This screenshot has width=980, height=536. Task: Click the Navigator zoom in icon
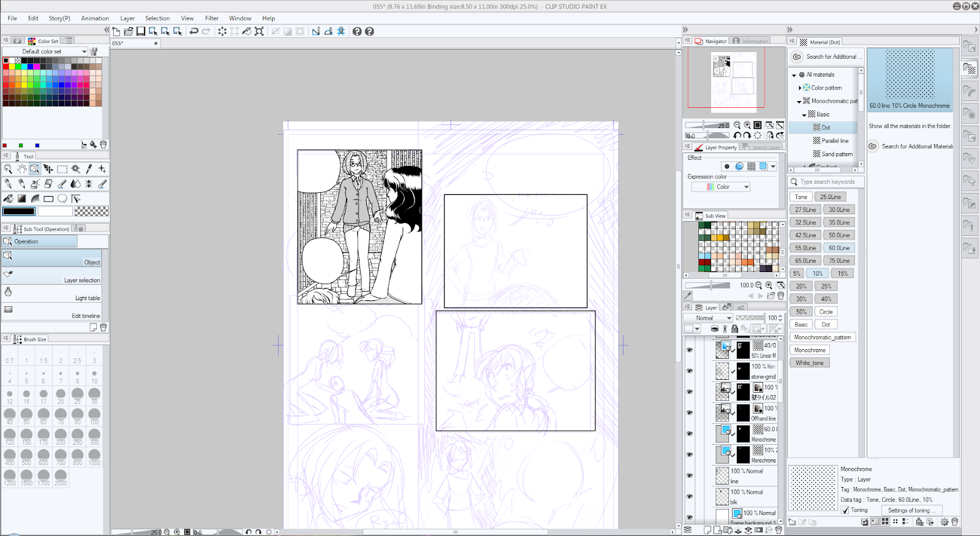click(747, 125)
